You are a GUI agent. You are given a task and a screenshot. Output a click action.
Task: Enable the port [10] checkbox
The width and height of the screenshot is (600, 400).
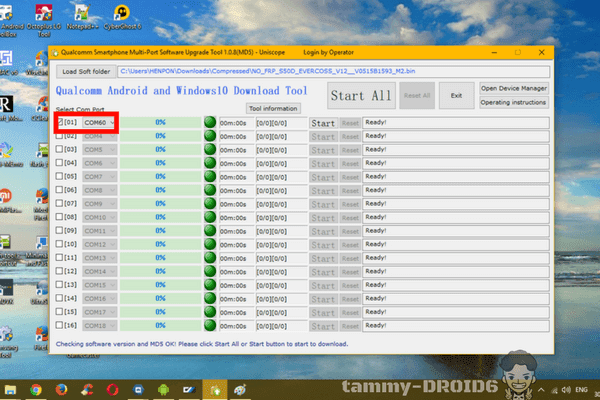pyautogui.click(x=59, y=244)
